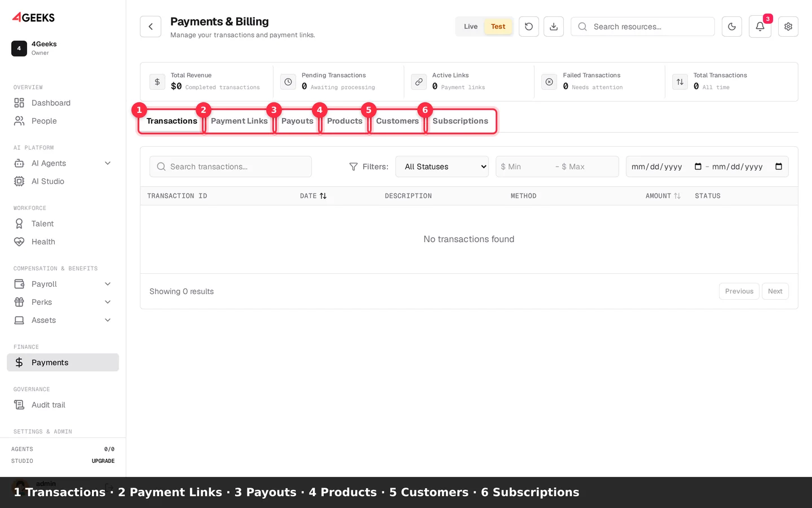The height and width of the screenshot is (508, 812).
Task: Open the All Statuses dropdown
Action: 442,167
